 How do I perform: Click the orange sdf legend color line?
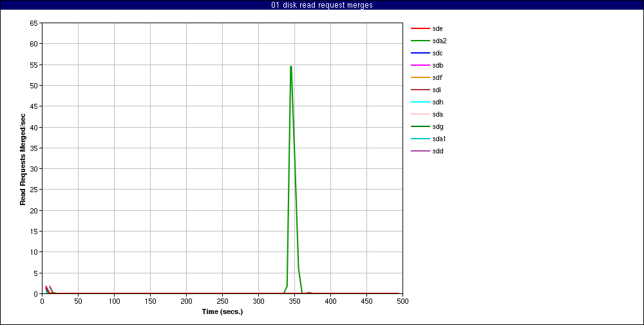tap(420, 78)
